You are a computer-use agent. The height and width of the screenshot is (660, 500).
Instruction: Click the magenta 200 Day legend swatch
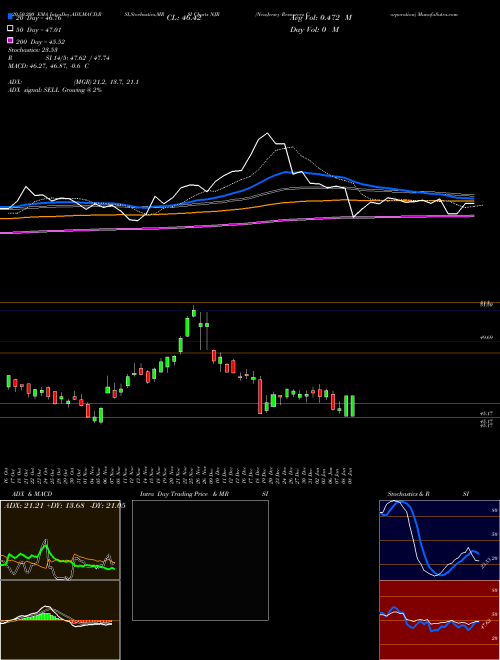(10, 41)
